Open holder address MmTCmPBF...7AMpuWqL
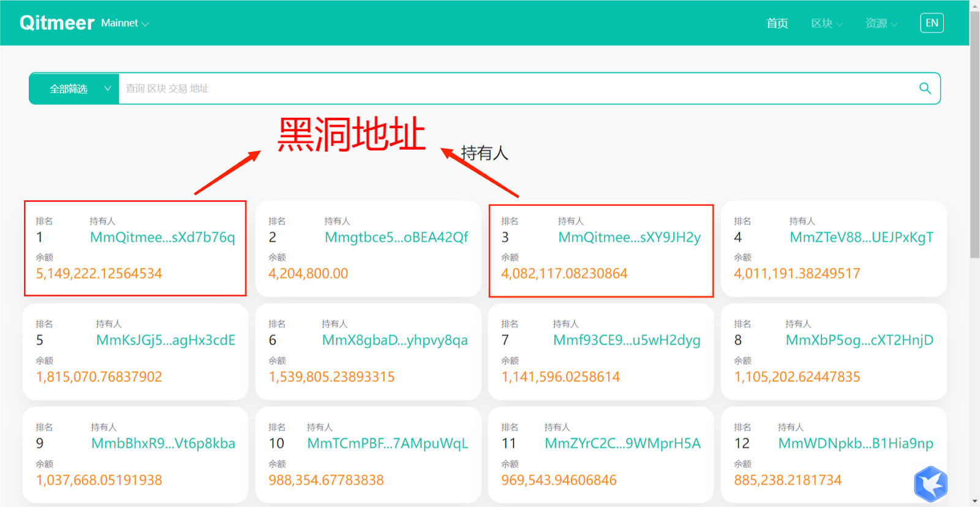The width and height of the screenshot is (980, 507). pyautogui.click(x=388, y=443)
